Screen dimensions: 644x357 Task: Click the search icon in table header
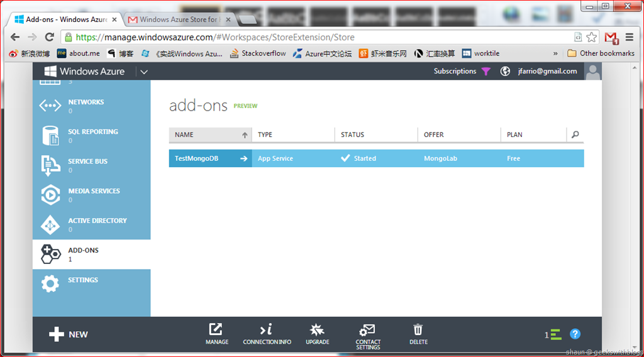575,135
